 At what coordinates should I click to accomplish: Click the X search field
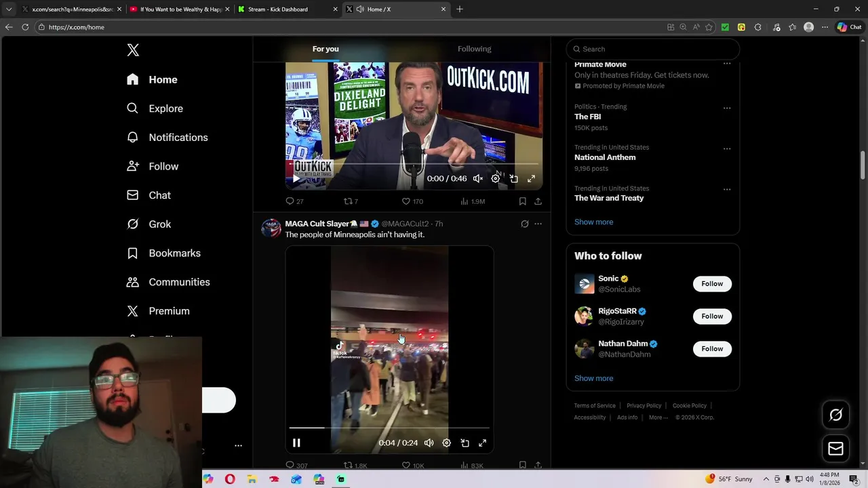653,49
